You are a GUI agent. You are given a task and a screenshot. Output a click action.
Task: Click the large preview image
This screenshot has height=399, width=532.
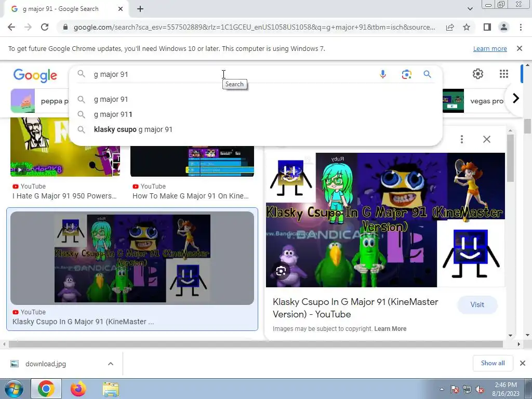[385, 220]
